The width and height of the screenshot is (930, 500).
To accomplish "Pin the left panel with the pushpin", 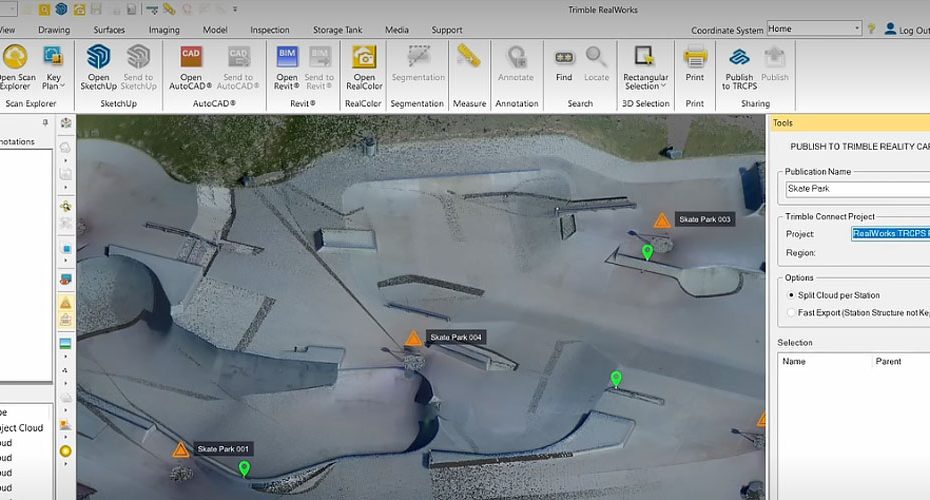I will 45,123.
